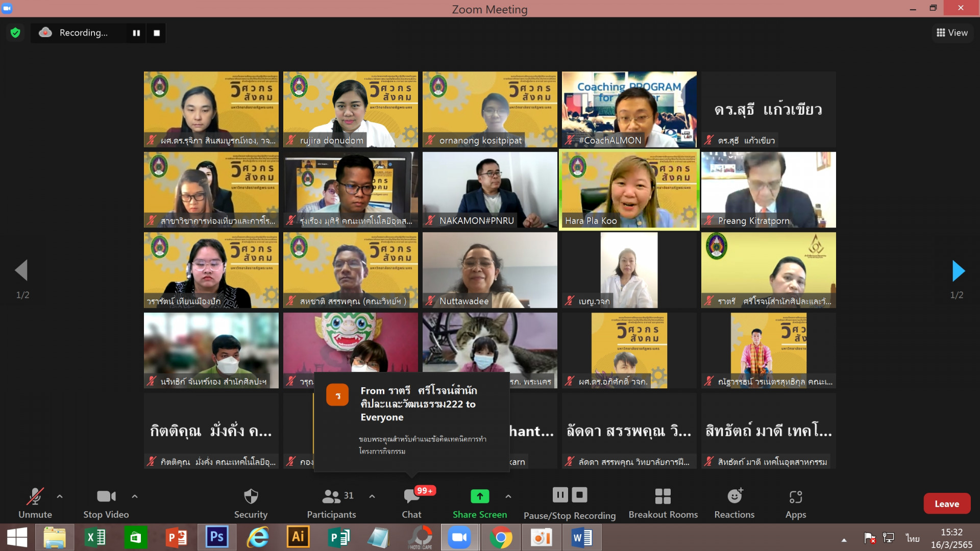Expand video options arrow beside Stop Video
980x551 pixels.
[135, 496]
